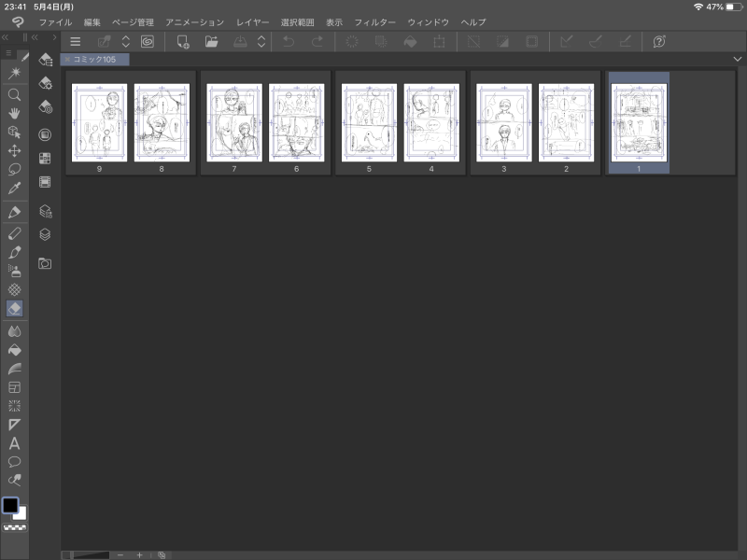This screenshot has width=747, height=560.
Task: Select the Balloon tool
Action: pos(14,462)
